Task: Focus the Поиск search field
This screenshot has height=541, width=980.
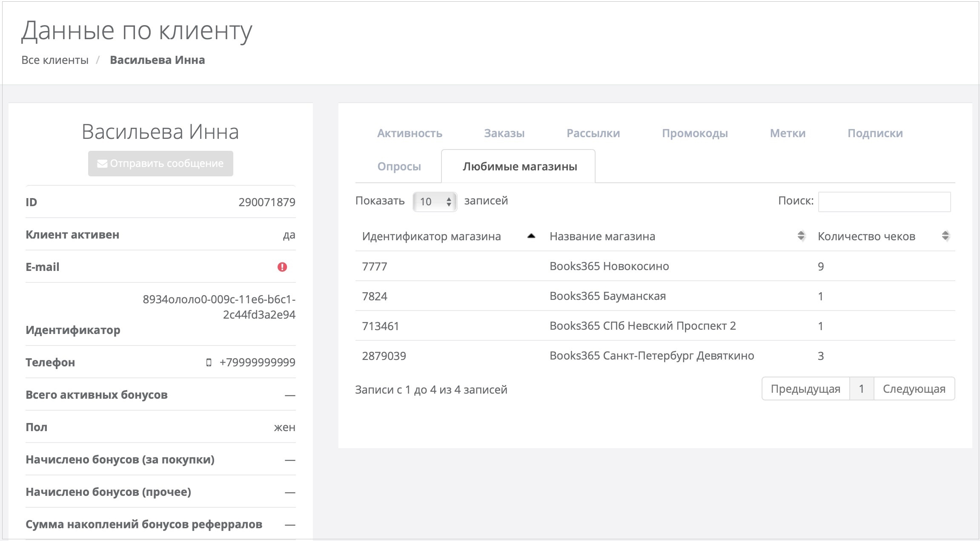Action: coord(884,201)
